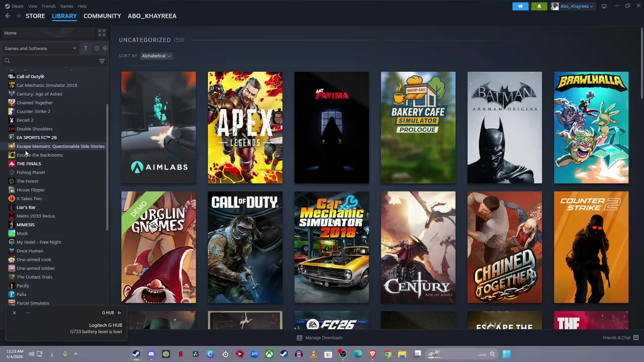Open the Friends menu
Screen dimensions: 644x362
(x=49, y=6)
